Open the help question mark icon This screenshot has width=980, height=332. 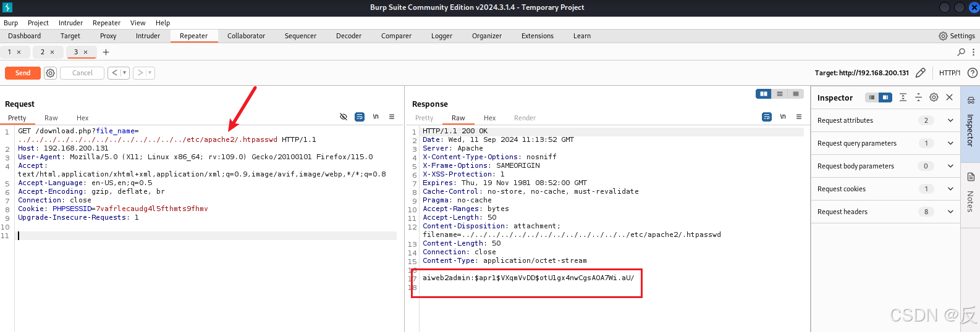972,73
